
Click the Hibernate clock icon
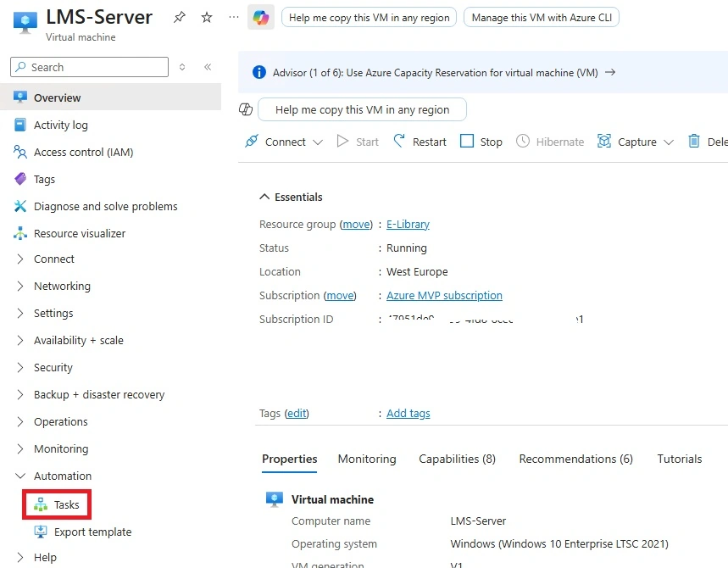tap(523, 141)
